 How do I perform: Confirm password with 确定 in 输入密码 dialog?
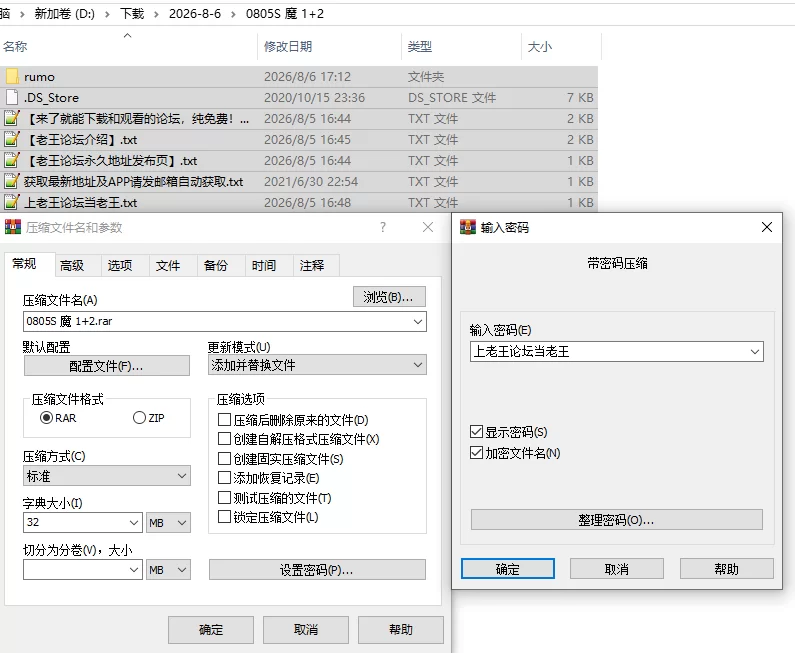(x=508, y=569)
